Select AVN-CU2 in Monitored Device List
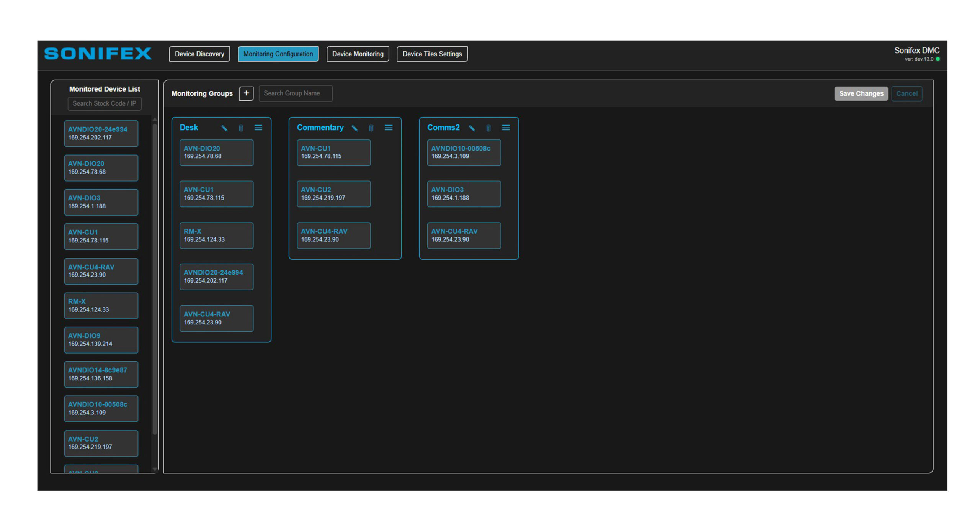980x519 pixels. point(101,443)
